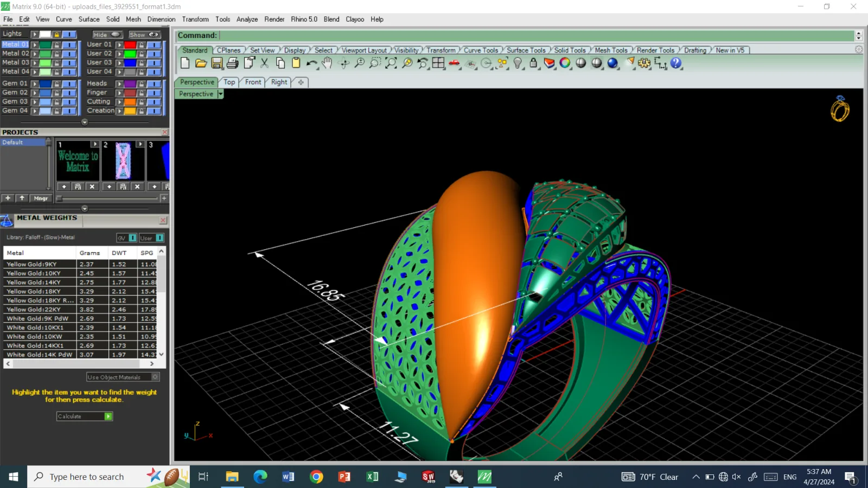The height and width of the screenshot is (488, 868).
Task: Open the Curve menu
Action: click(63, 19)
